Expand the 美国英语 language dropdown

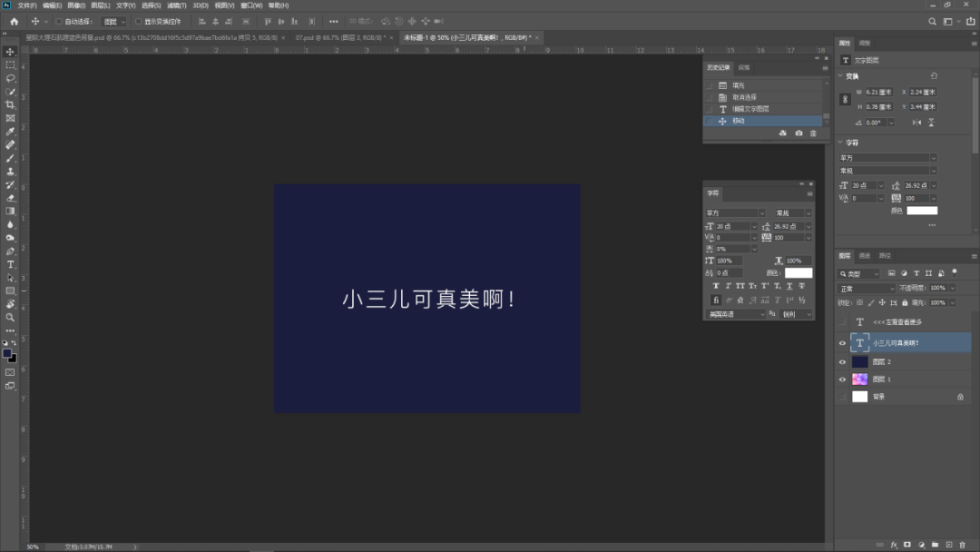pyautogui.click(x=735, y=314)
